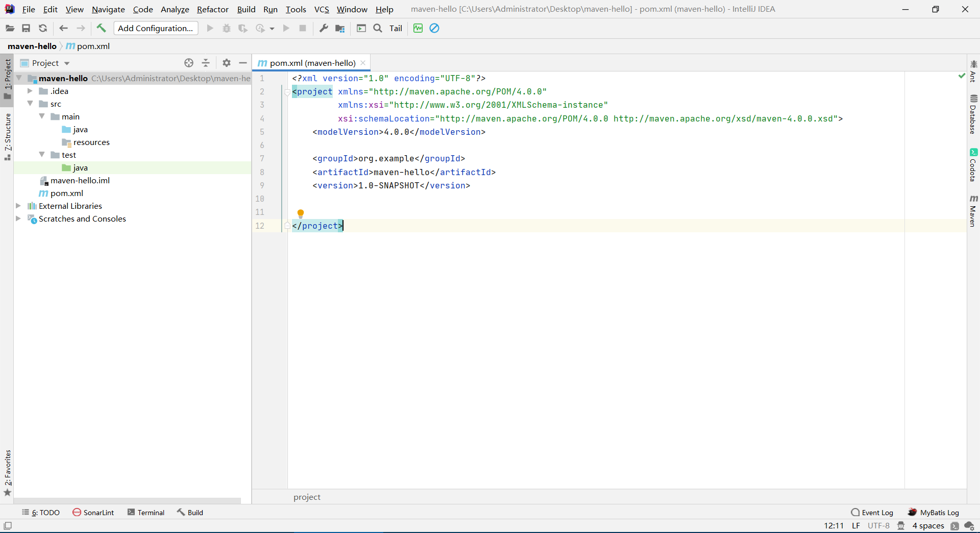Fold the project tag at line 2
This screenshot has height=533, width=980.
(287, 92)
